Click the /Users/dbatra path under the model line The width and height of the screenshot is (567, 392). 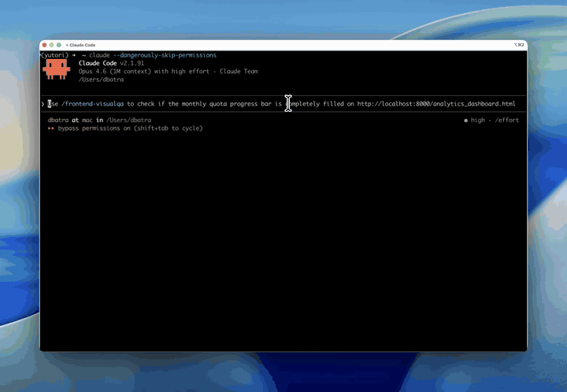(101, 80)
